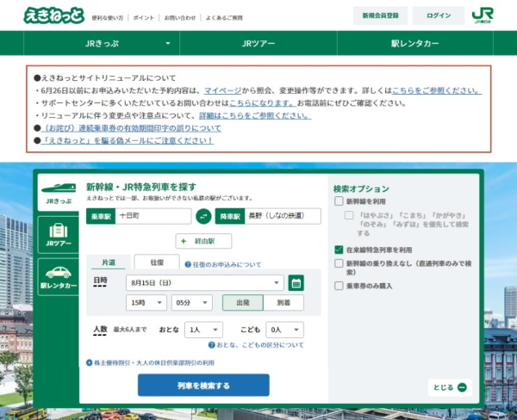517x420 pixels.
Task: Check 乗車券のみ購入 option
Action: (339, 286)
